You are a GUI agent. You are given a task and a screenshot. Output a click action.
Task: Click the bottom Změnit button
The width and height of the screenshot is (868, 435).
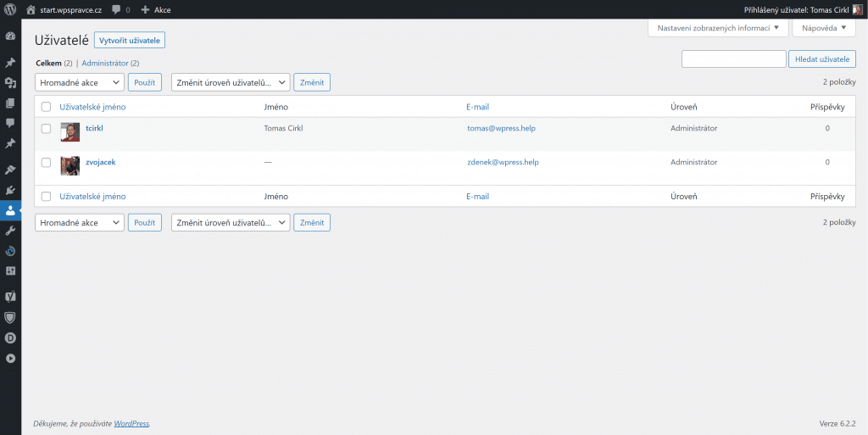312,222
